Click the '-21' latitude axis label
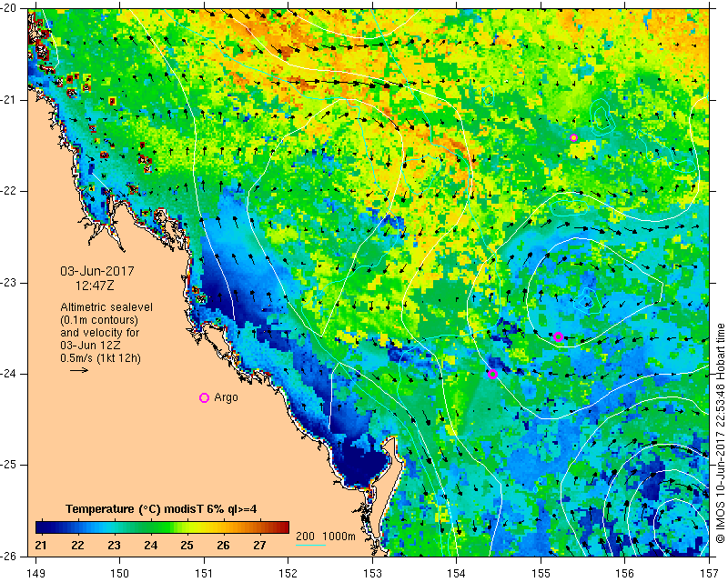Image resolution: width=728 pixels, height=582 pixels. point(8,100)
